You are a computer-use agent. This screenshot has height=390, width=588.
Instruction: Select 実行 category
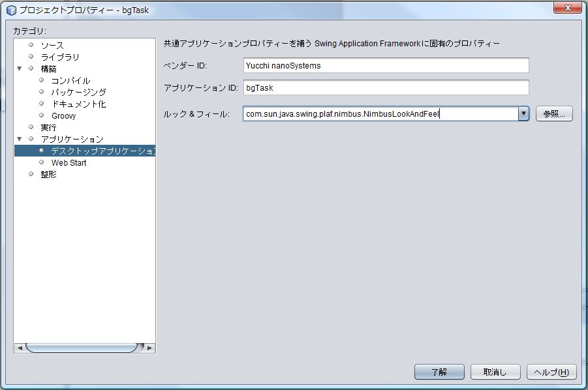48,127
